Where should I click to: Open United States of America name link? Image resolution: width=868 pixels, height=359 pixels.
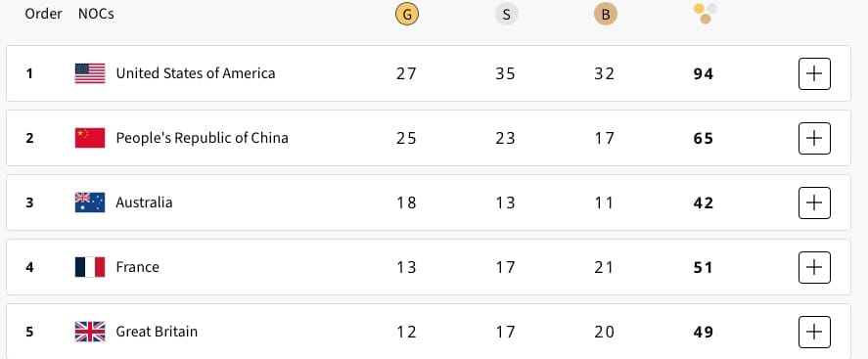pos(196,73)
